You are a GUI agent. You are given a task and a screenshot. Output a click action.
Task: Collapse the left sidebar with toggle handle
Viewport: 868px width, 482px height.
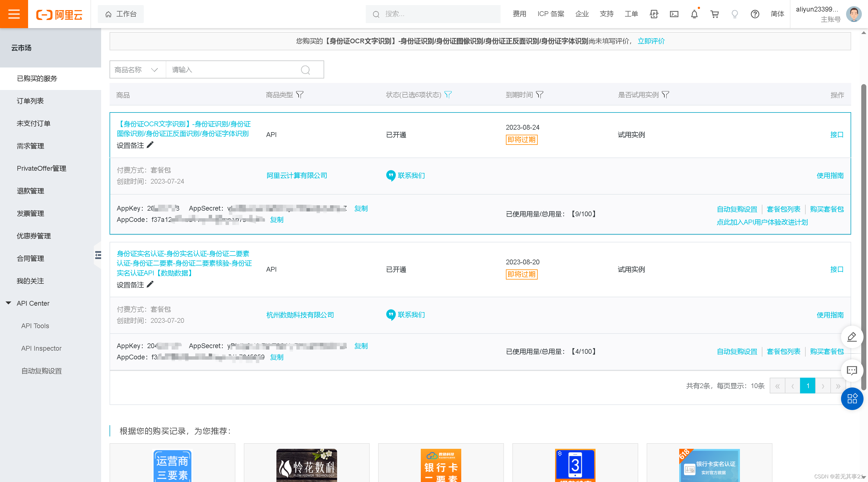[98, 255]
